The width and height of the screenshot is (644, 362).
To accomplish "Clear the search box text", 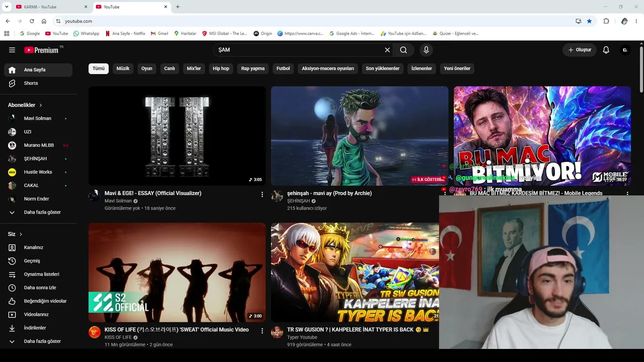I will pyautogui.click(x=387, y=50).
